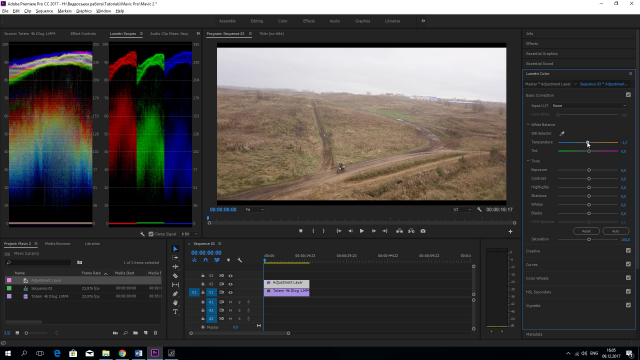
Task: Toggle V2 track output eye
Action: (x=230, y=284)
